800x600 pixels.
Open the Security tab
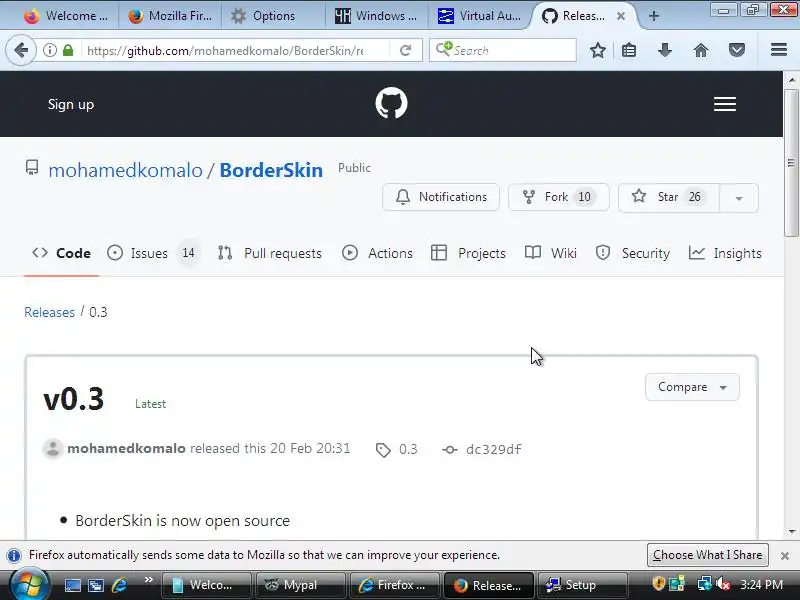point(632,253)
